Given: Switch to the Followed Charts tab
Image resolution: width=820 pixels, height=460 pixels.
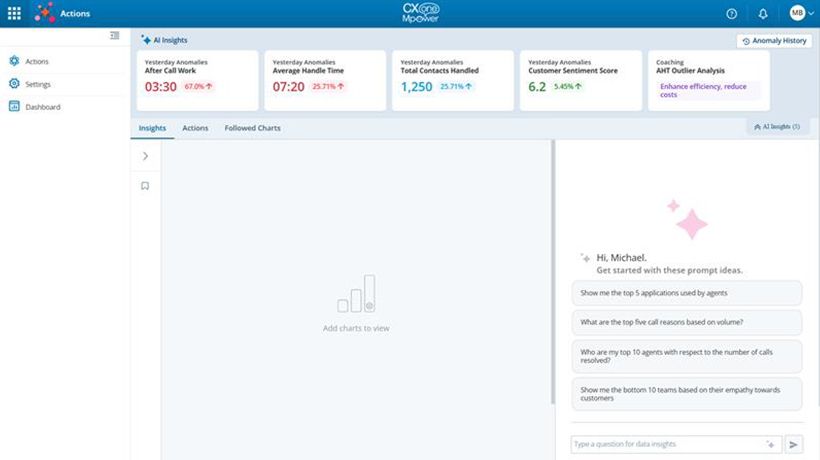Looking at the screenshot, I should pyautogui.click(x=252, y=128).
